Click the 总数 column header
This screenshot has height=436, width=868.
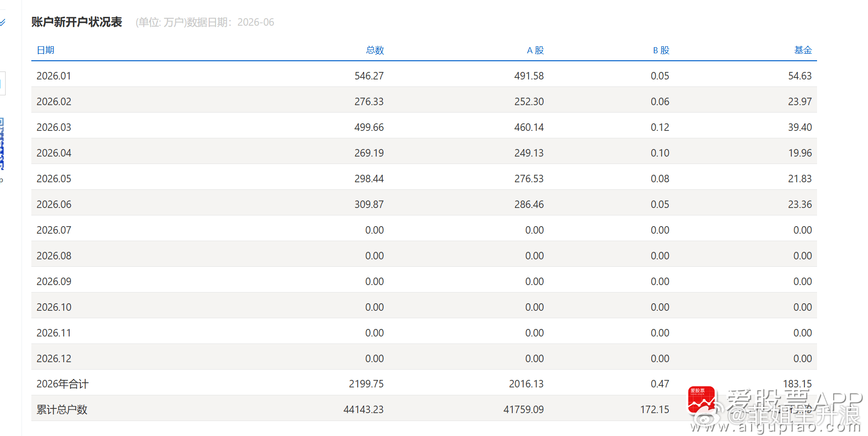tap(375, 50)
